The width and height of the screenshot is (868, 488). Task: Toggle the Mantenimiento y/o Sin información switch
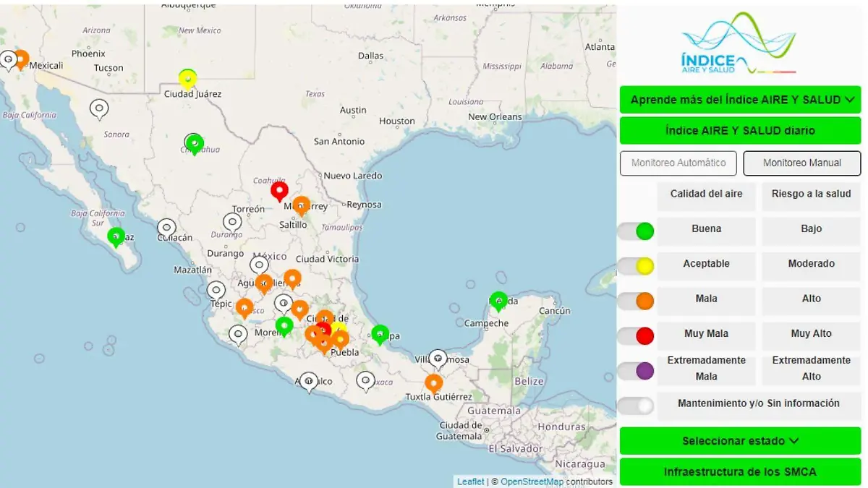[x=636, y=406]
